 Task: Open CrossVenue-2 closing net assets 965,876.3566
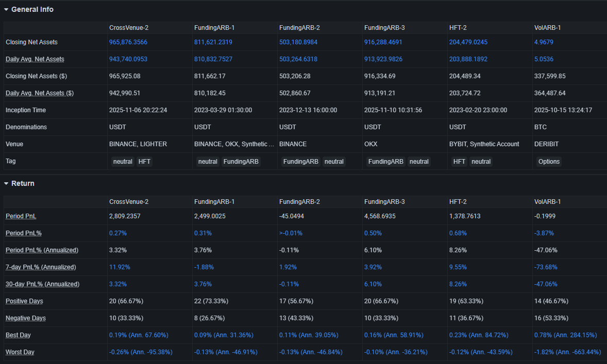coord(128,42)
